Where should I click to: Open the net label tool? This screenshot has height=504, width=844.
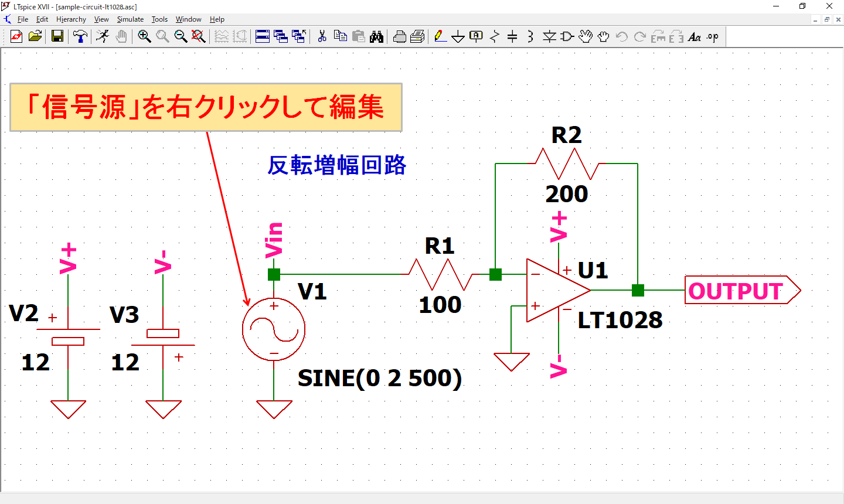coord(475,36)
